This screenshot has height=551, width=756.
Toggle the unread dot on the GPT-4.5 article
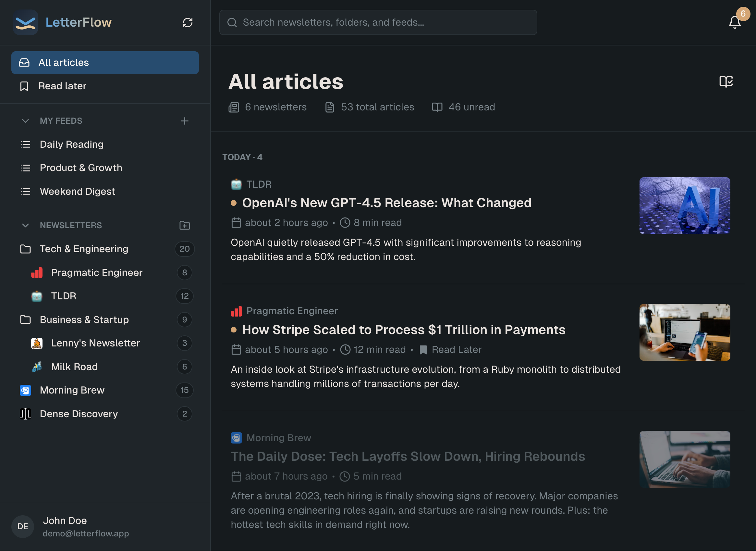tap(234, 203)
